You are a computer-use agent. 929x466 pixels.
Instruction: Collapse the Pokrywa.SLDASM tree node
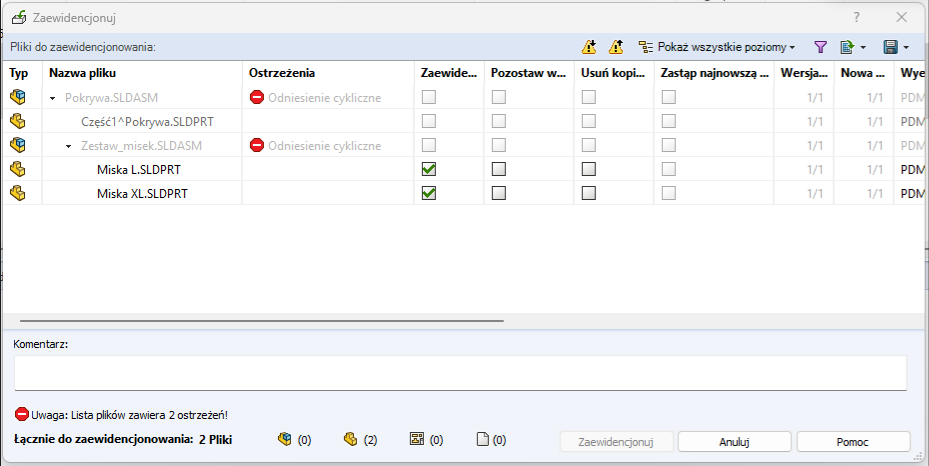pyautogui.click(x=52, y=98)
